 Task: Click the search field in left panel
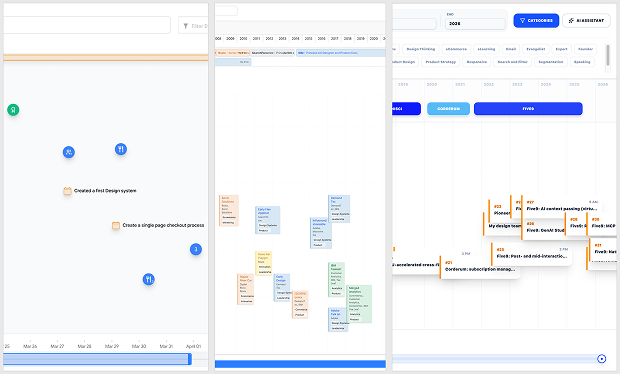87,25
